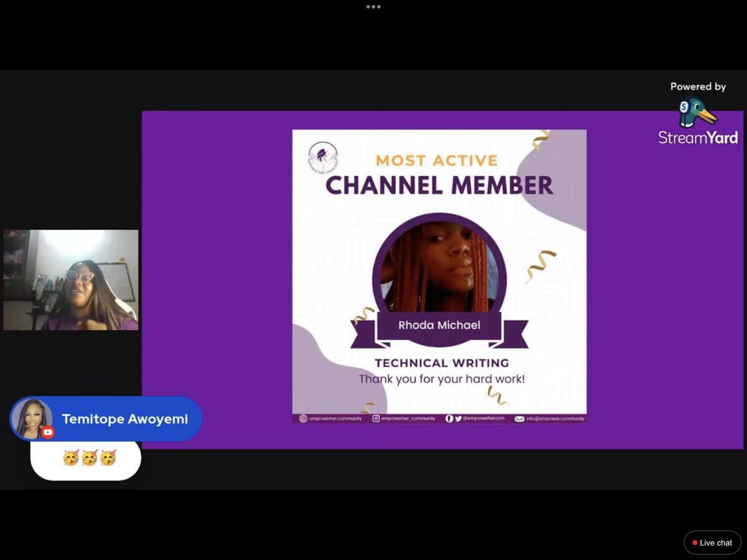Screen dimensions: 747x560
Task: Click the YouTube badge on the avatar
Action: pyautogui.click(x=47, y=432)
